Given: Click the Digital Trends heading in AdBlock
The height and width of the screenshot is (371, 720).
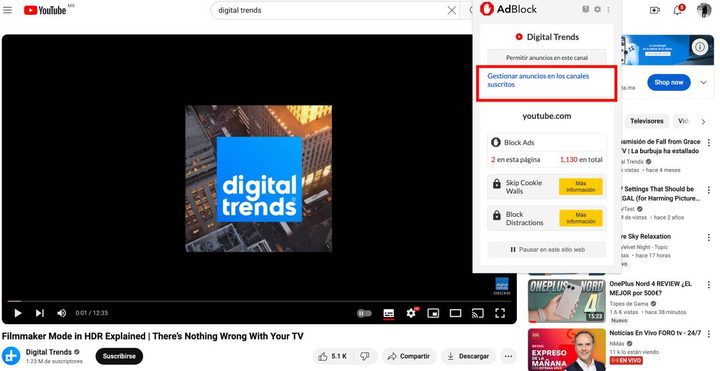Looking at the screenshot, I should [x=553, y=37].
